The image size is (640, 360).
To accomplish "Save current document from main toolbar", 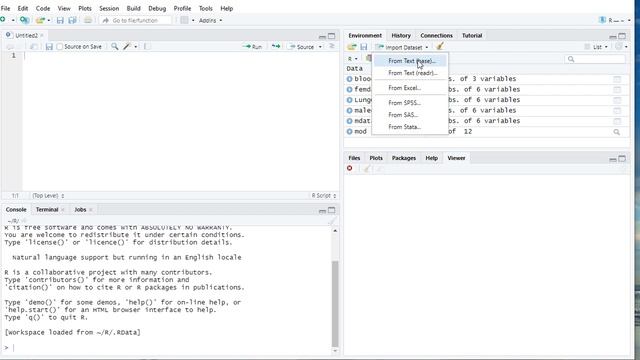I will (x=60, y=20).
